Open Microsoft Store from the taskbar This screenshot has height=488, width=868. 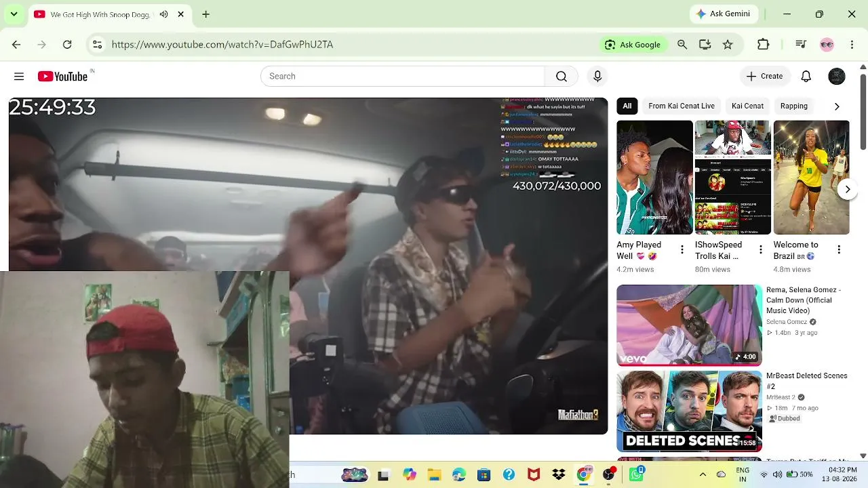click(484, 475)
